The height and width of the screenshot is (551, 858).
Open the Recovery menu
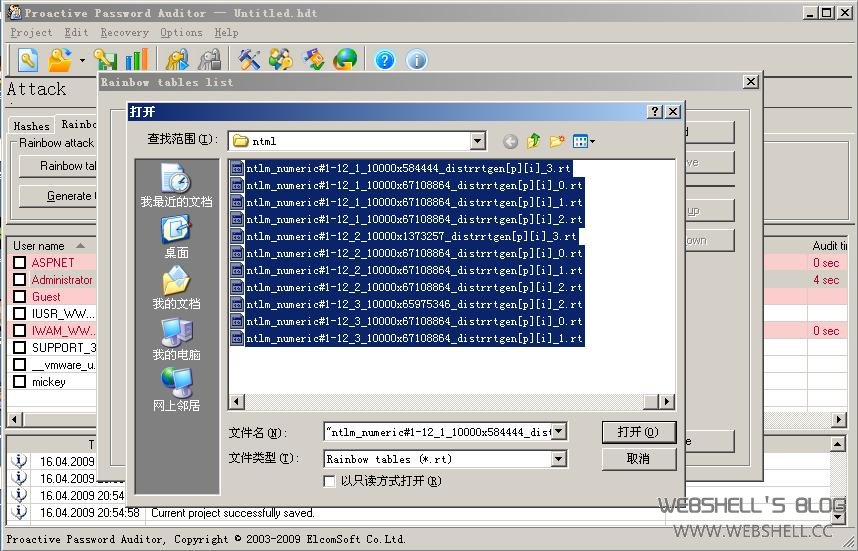pyautogui.click(x=124, y=32)
